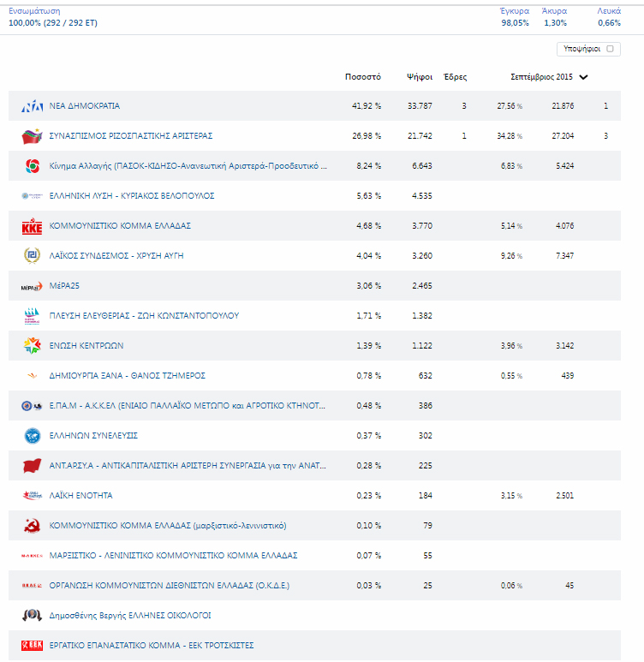
Task: Click the Ελληνική Λύση party logo
Action: click(32, 196)
